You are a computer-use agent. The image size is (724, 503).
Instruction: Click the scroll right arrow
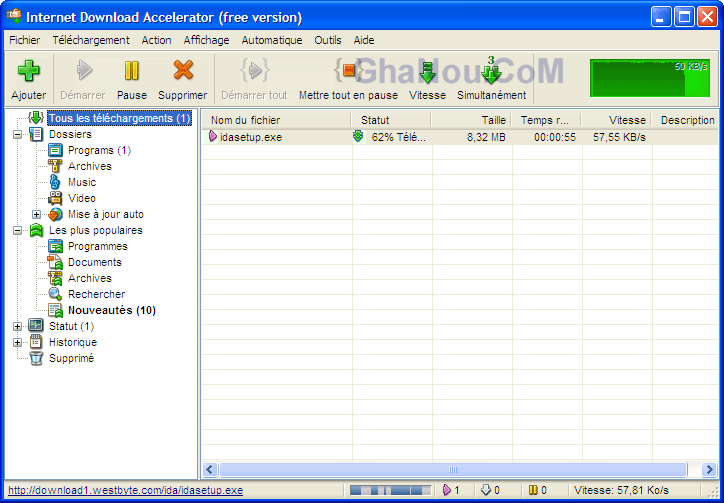[709, 470]
